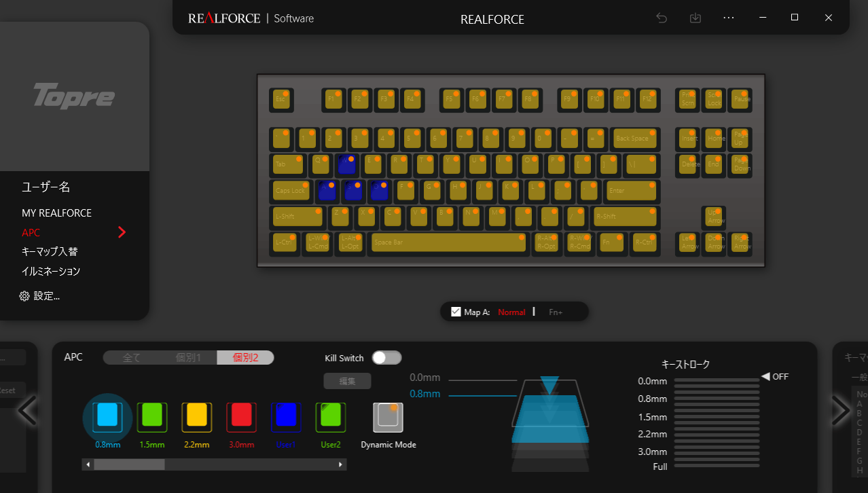The image size is (868, 493).
Task: Switch to the 全て APC tab
Action: [x=132, y=358]
